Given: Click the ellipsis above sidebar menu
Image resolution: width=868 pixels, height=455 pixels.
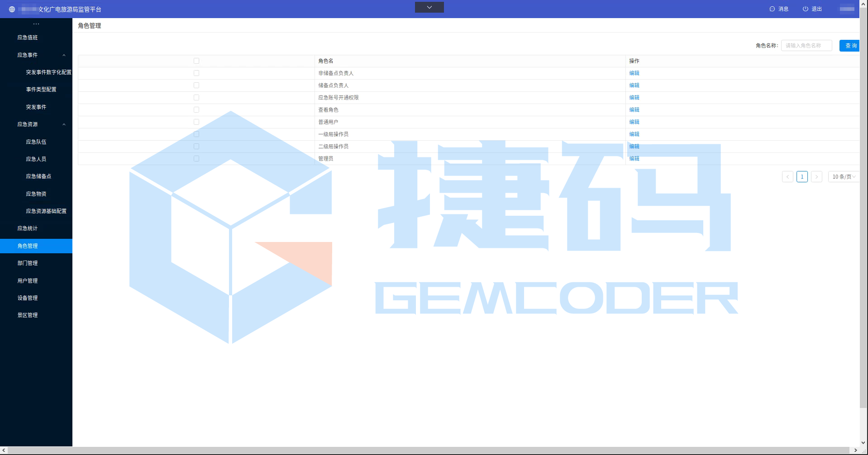Looking at the screenshot, I should click(x=36, y=24).
